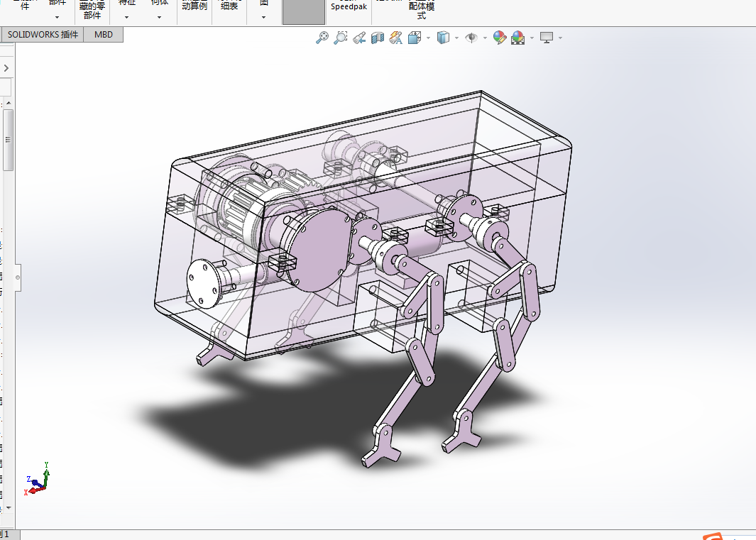Image resolution: width=756 pixels, height=540 pixels.
Task: Open the Dynamic Annotation Views tool
Action: [x=396, y=38]
